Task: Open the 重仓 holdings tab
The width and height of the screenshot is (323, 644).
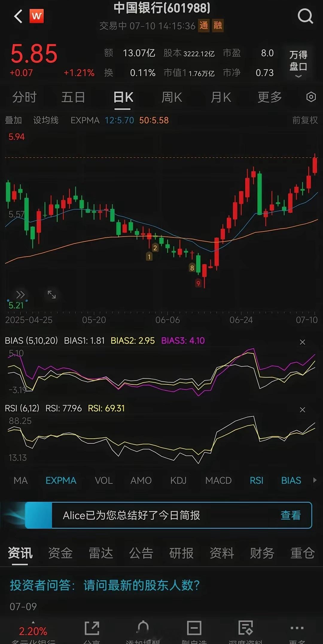Action: [x=303, y=553]
